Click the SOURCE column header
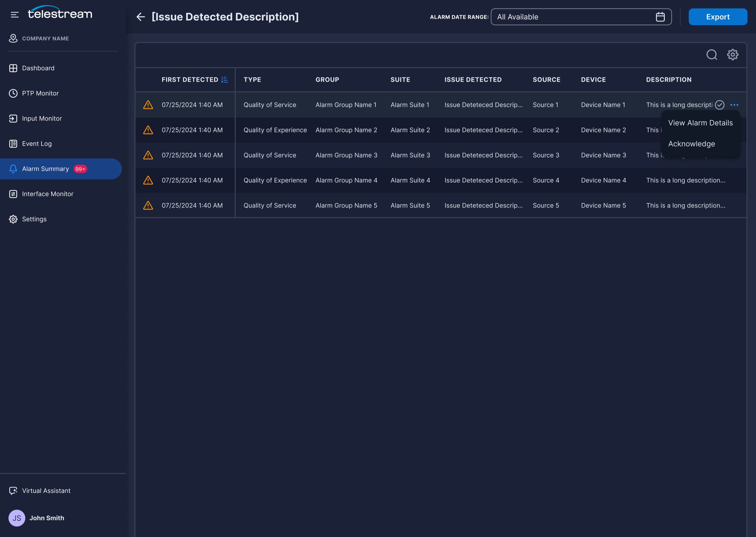This screenshot has width=756, height=537. coord(547,80)
